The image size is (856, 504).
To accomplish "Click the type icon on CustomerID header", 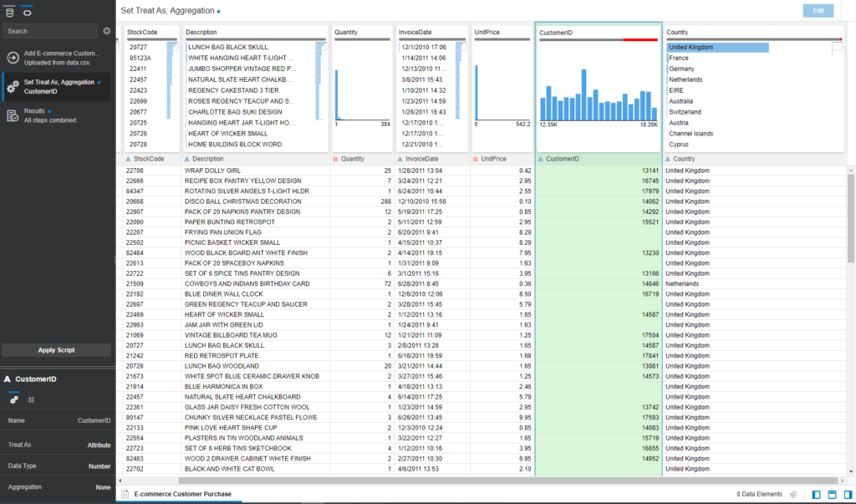I will [541, 160].
